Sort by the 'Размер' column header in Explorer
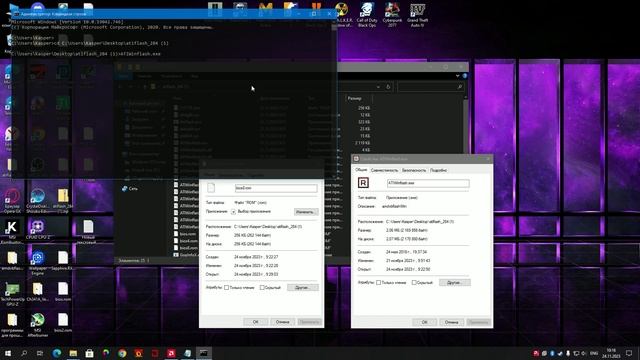The height and width of the screenshot is (360, 640). coord(358,98)
